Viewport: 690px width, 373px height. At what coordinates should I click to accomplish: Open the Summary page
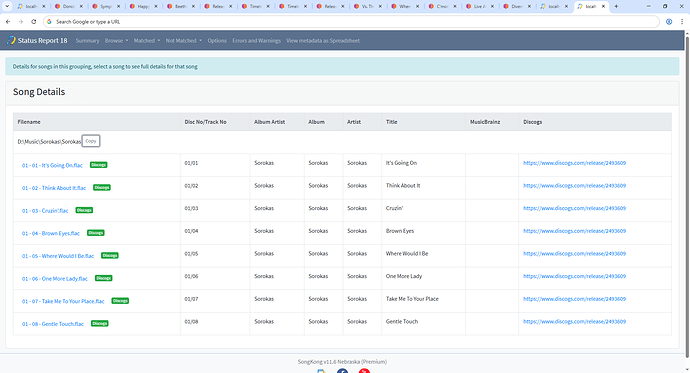[x=88, y=40]
